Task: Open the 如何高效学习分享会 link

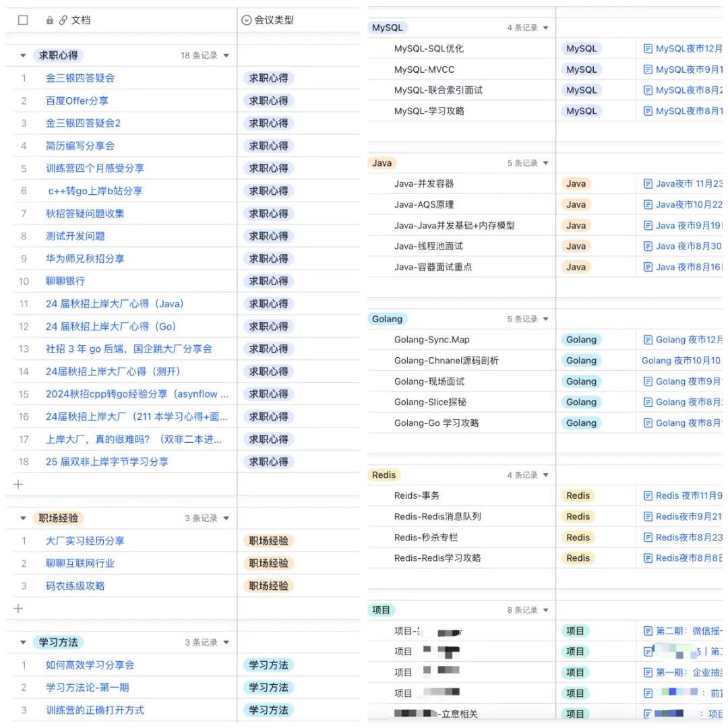Action: pos(90,665)
